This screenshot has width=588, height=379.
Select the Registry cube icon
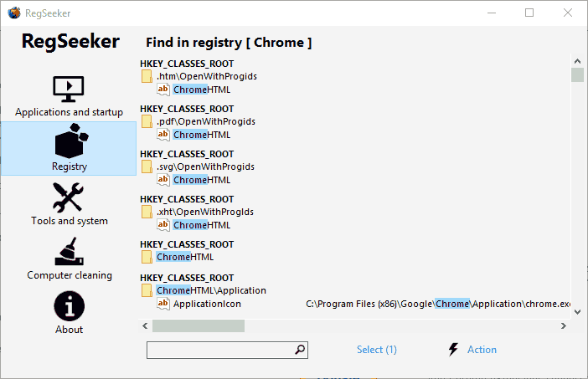click(x=71, y=141)
